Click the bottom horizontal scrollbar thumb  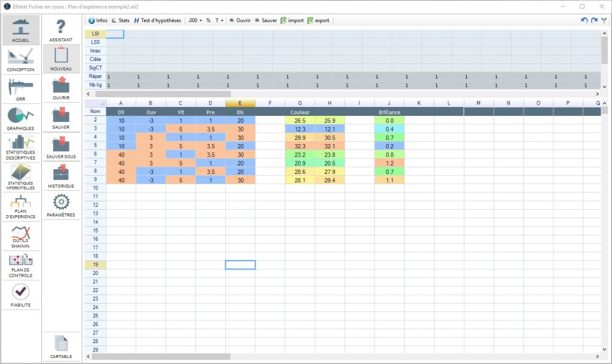pyautogui.click(x=161, y=357)
